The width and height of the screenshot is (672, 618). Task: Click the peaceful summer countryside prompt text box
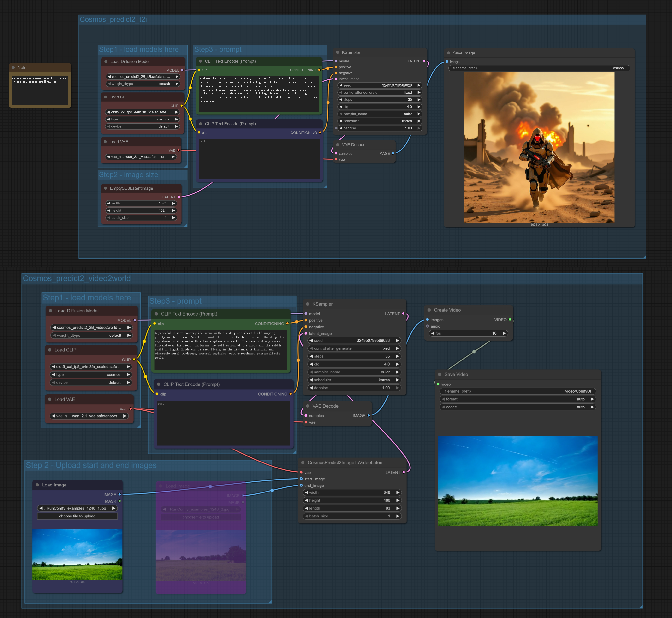[221, 350]
